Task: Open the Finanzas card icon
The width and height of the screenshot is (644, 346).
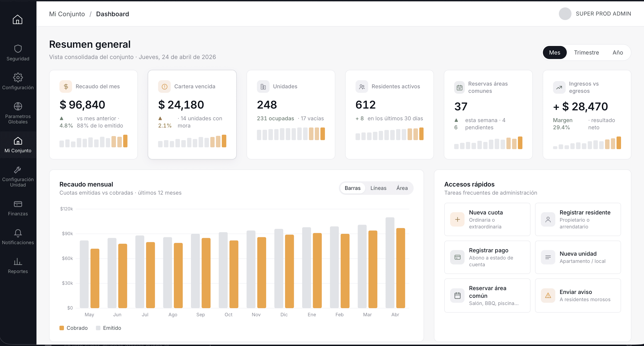Action: pos(18,204)
